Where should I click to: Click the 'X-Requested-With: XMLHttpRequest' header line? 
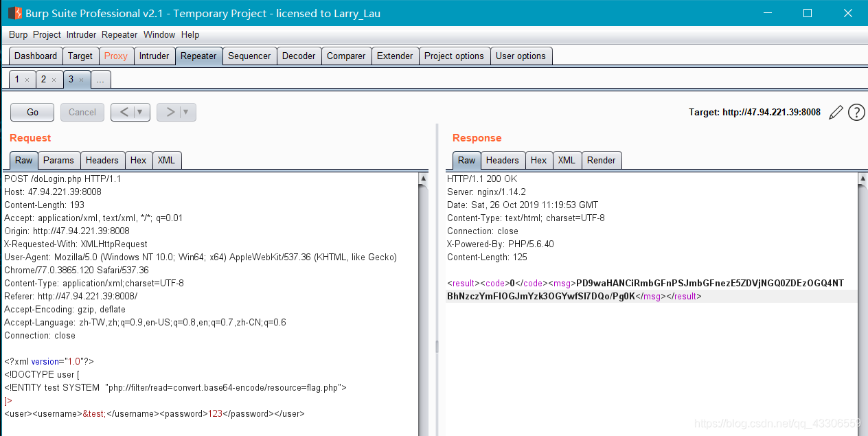tap(76, 244)
